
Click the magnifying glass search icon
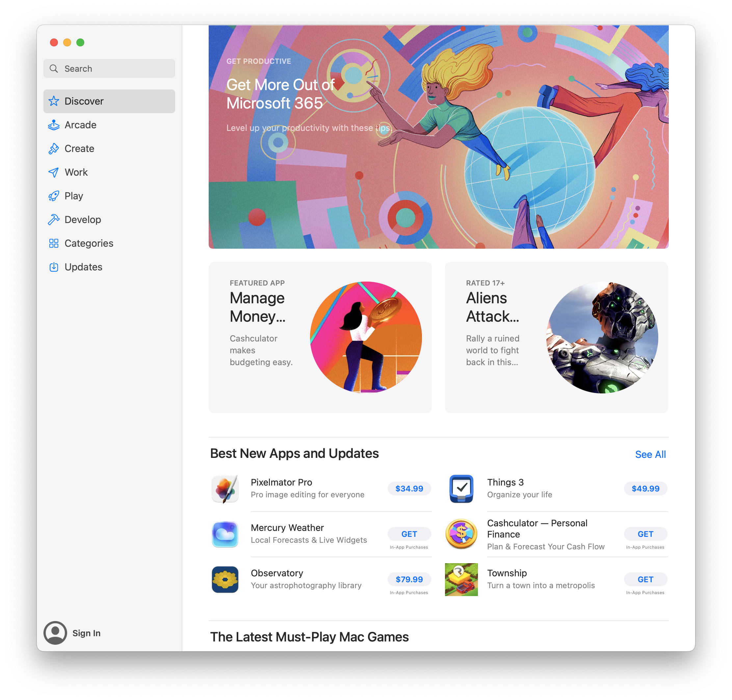54,69
